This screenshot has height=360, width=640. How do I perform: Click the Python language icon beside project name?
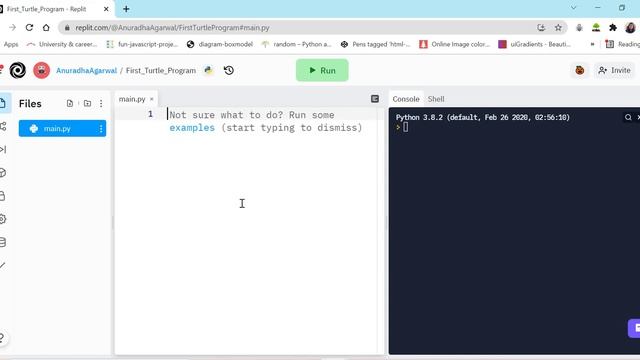[209, 70]
